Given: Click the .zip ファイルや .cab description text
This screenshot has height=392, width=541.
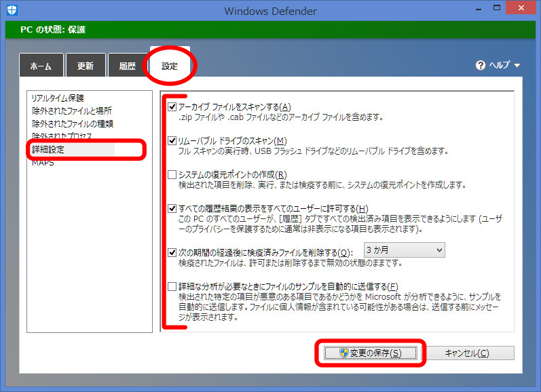Looking at the screenshot, I should pos(281,117).
